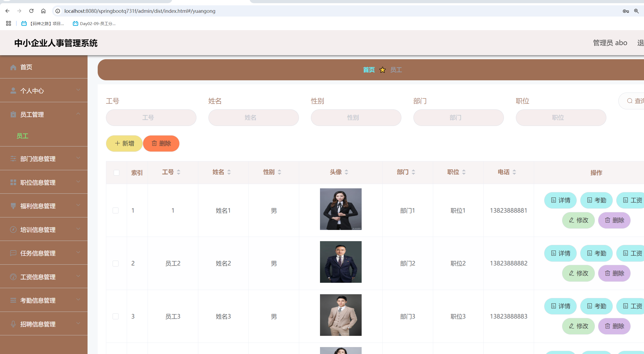644x354 pixels.
Task: Open the 员工 breadcrumb item
Action: coord(396,70)
